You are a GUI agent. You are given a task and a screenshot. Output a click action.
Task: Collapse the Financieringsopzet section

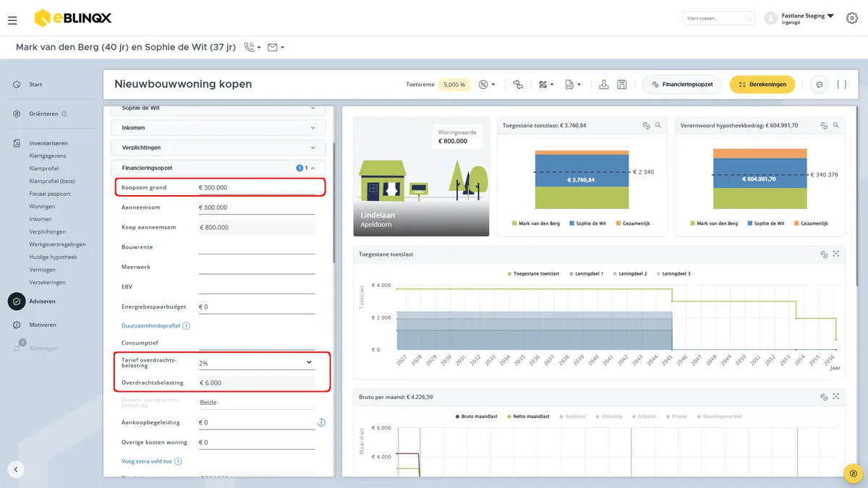click(x=218, y=168)
